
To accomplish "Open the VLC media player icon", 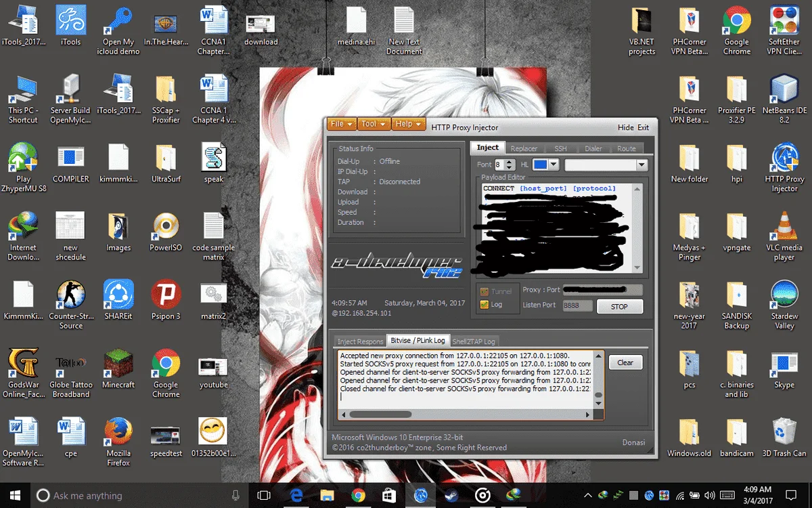I will (784, 237).
